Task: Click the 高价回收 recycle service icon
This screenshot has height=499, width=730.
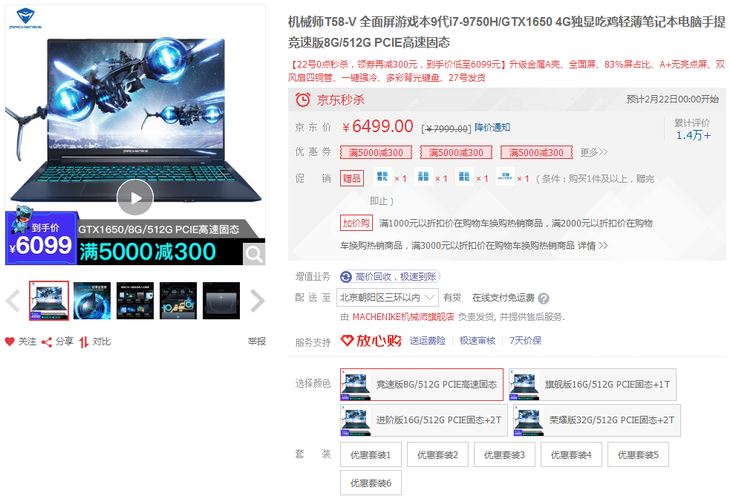Action: pyautogui.click(x=346, y=277)
